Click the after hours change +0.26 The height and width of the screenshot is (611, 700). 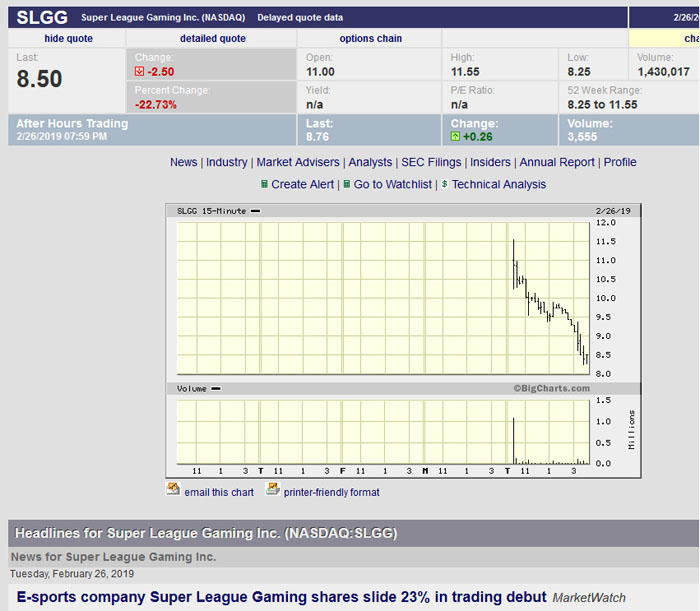coord(478,137)
